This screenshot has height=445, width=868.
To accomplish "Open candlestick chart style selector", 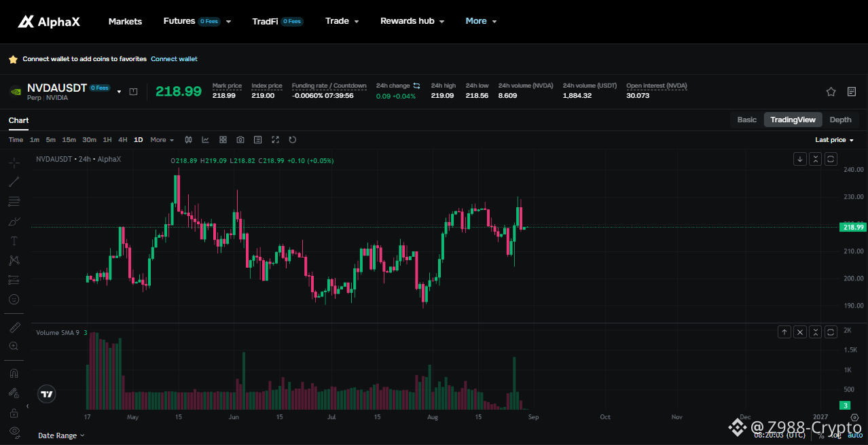I will point(187,140).
